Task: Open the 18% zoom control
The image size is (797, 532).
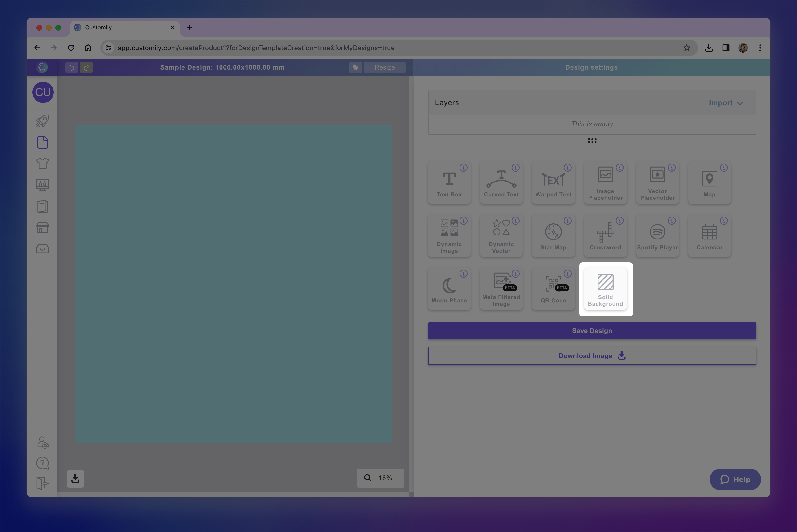Action: (380, 478)
